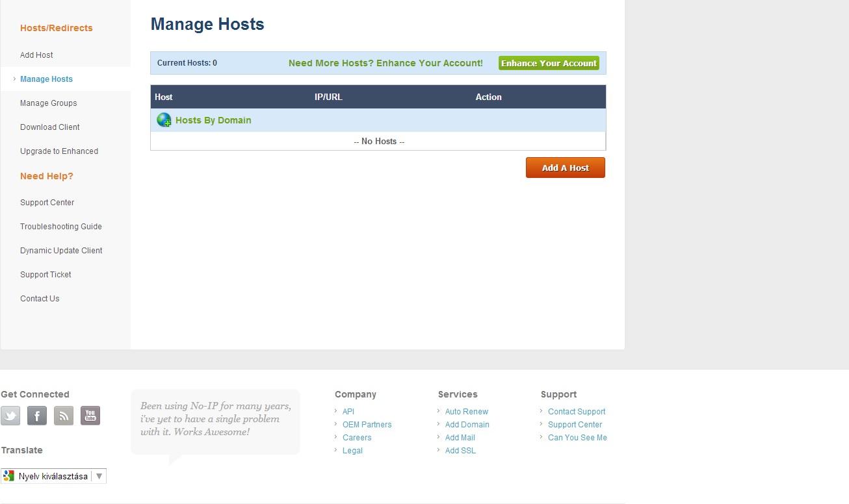Click the Google icon in the translate box
The height and width of the screenshot is (504, 849).
(x=8, y=476)
